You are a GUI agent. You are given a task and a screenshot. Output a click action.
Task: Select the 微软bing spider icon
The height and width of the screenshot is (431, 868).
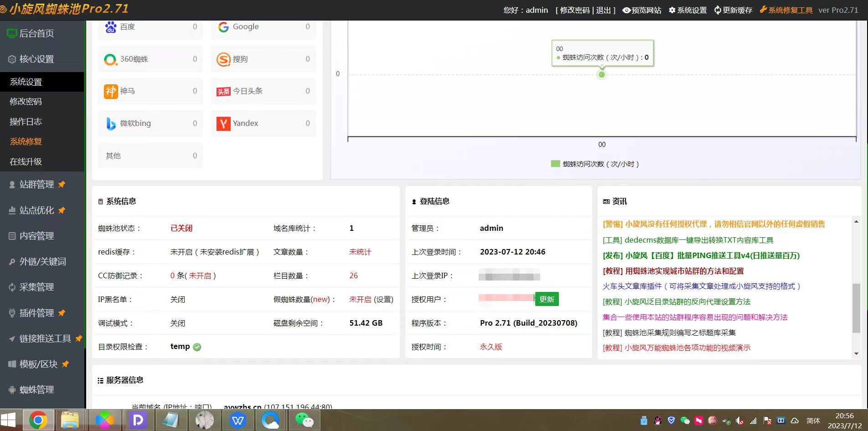(111, 124)
